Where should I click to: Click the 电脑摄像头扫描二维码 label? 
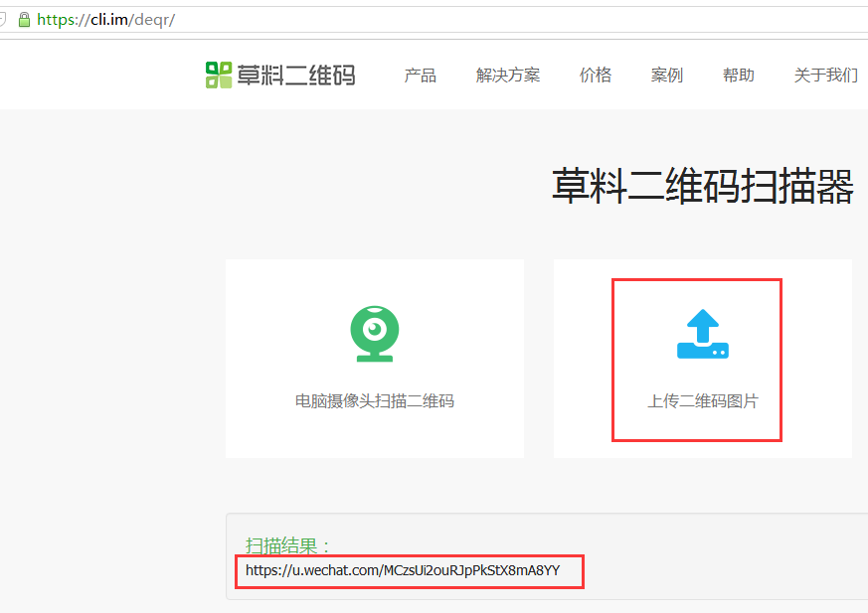(x=375, y=401)
